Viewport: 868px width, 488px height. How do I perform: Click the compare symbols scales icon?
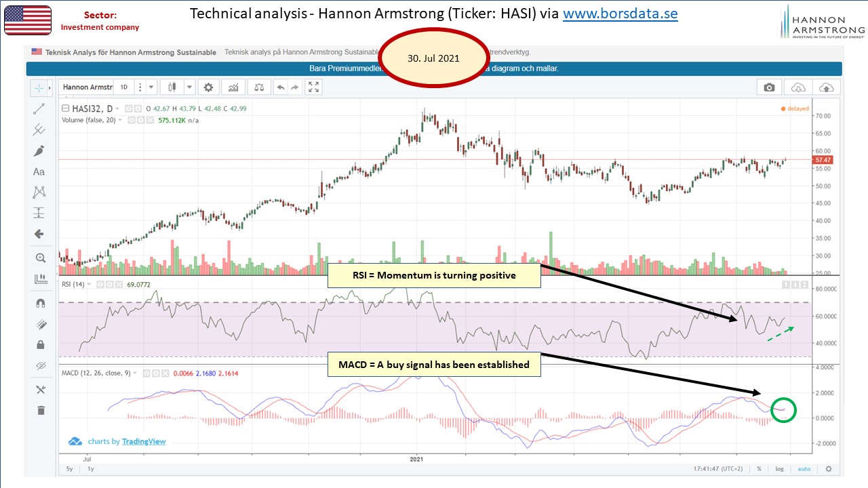[x=258, y=87]
